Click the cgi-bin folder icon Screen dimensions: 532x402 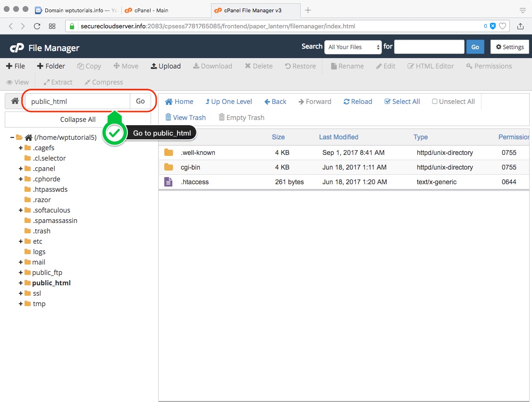pos(169,167)
